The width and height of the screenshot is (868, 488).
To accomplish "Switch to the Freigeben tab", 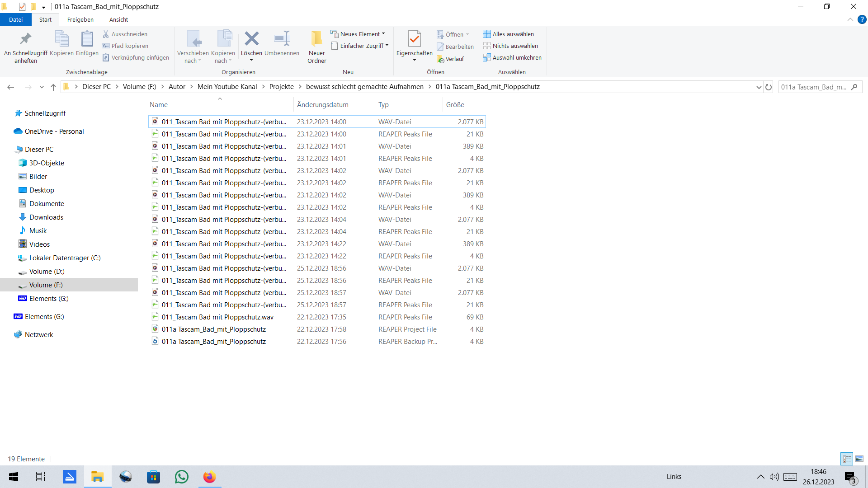I will (x=80, y=19).
